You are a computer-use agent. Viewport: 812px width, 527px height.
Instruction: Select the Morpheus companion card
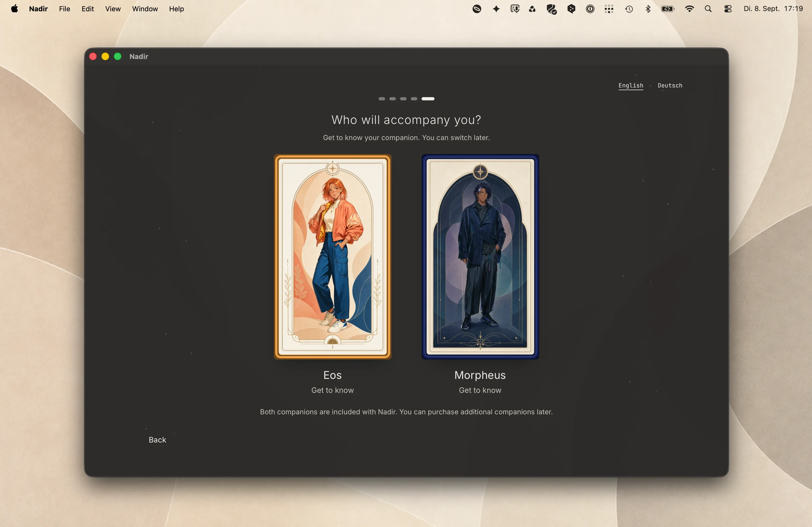coord(480,257)
